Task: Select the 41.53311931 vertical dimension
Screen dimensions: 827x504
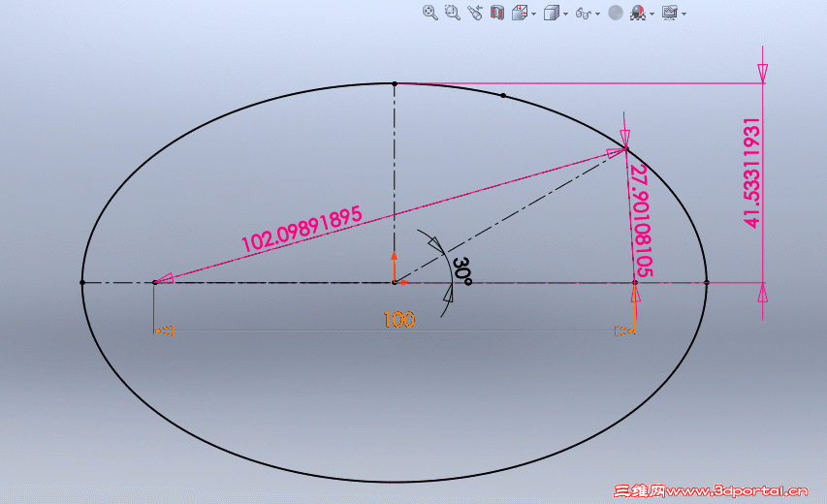Action: click(x=752, y=173)
